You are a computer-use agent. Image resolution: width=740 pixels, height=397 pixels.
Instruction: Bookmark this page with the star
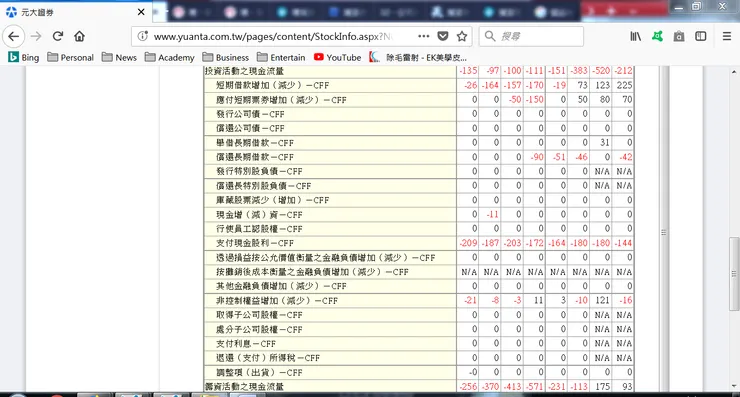pos(462,36)
